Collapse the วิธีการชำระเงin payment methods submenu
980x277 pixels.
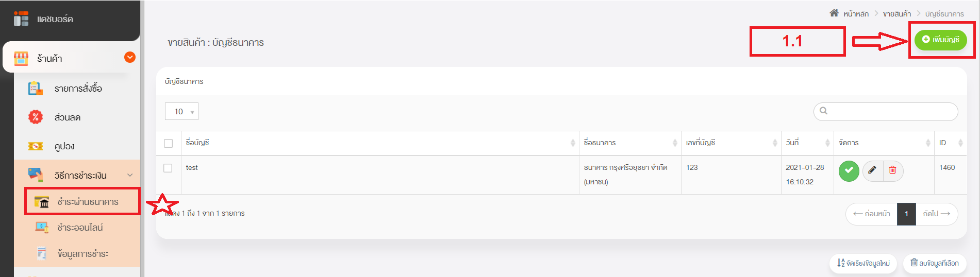[130, 175]
